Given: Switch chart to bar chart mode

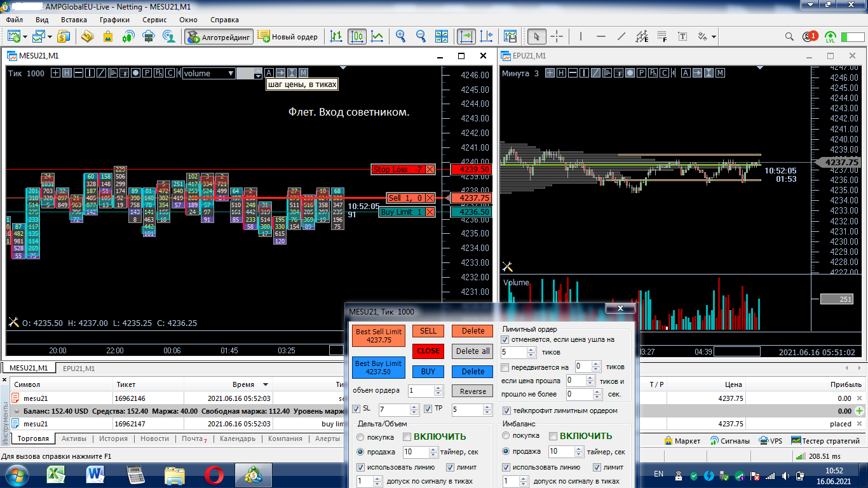Looking at the screenshot, I should point(337,37).
